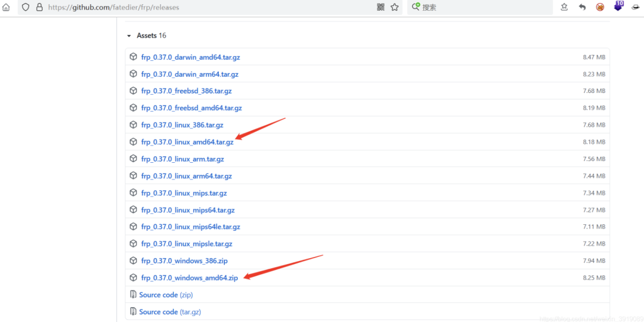Download frp_0.37.0_linux_arm.tar.gz
Image resolution: width=644 pixels, height=322 pixels.
tap(183, 159)
